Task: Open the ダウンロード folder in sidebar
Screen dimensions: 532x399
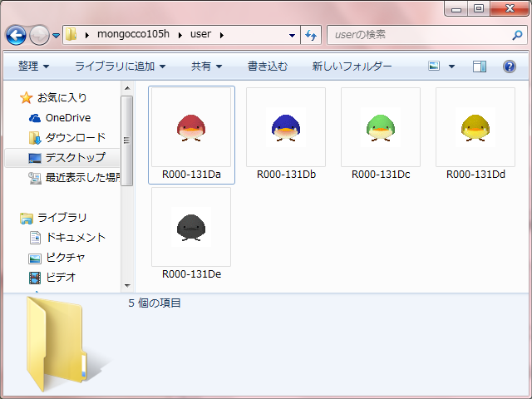Action: 75,137
